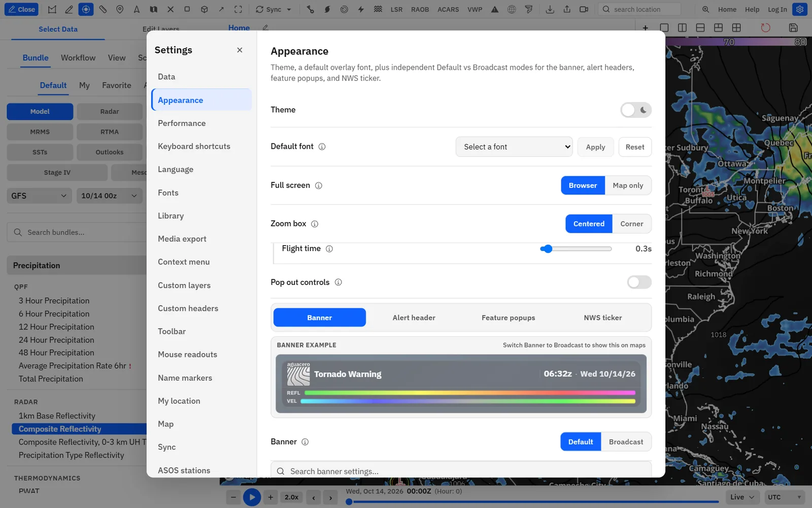Select Browser for Full screen mode
The height and width of the screenshot is (508, 812).
pos(583,185)
